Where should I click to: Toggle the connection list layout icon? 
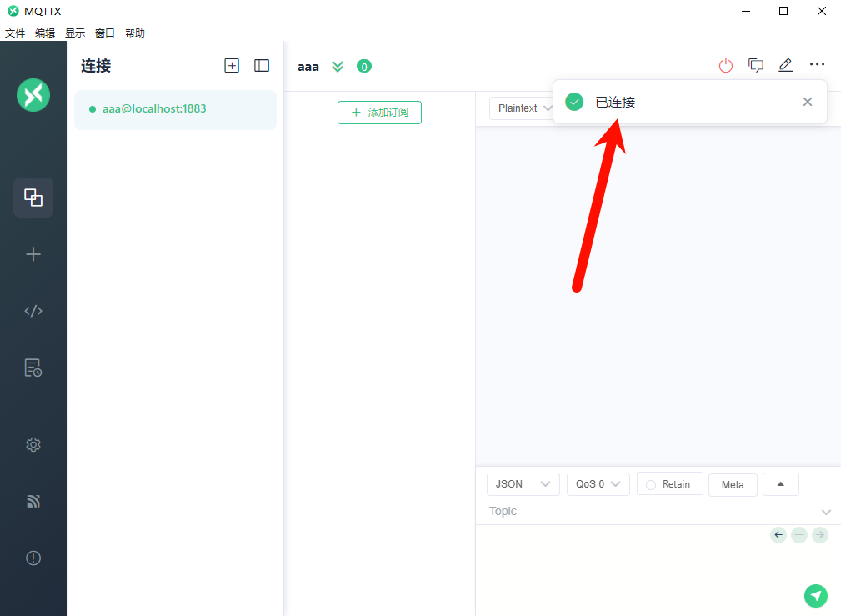pyautogui.click(x=262, y=66)
